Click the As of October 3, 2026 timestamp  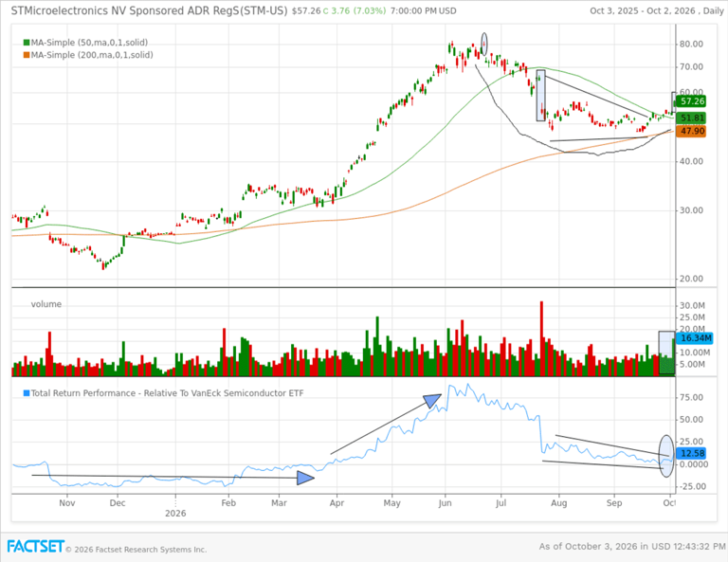631,547
